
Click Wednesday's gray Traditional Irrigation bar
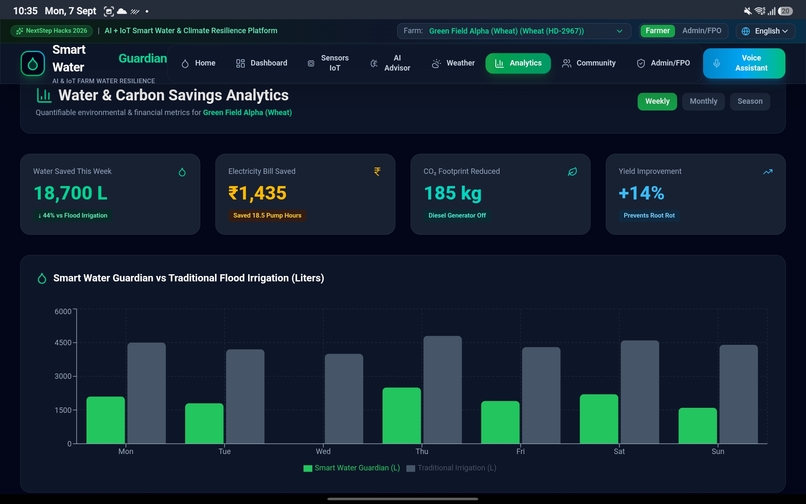click(344, 399)
